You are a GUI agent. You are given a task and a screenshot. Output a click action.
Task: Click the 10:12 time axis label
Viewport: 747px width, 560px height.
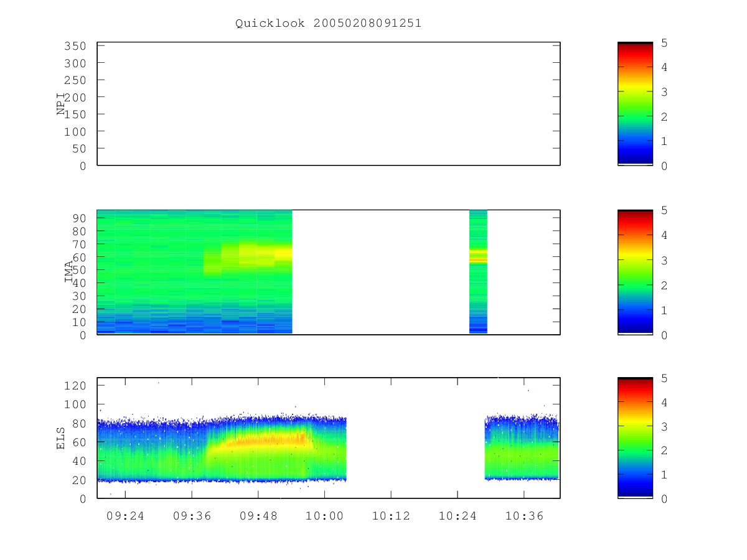pos(391,516)
